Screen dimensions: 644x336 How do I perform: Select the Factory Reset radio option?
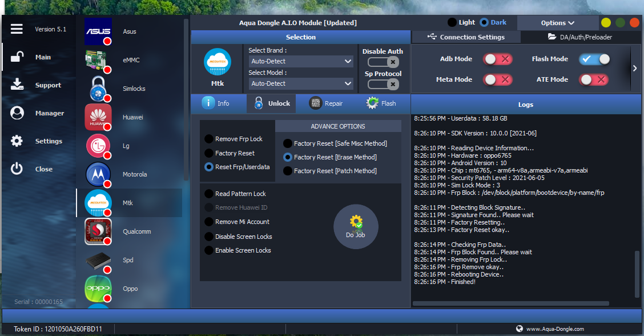click(209, 153)
